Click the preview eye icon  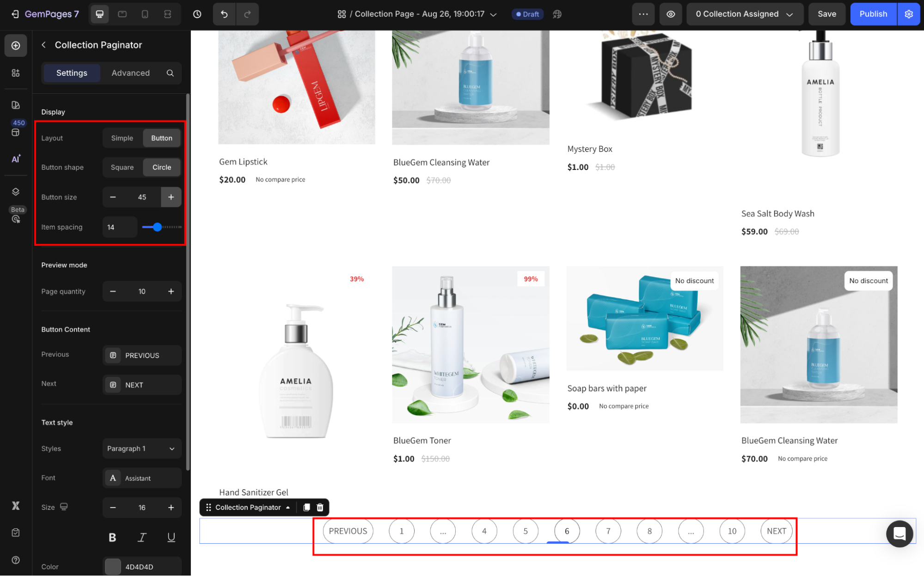point(671,14)
